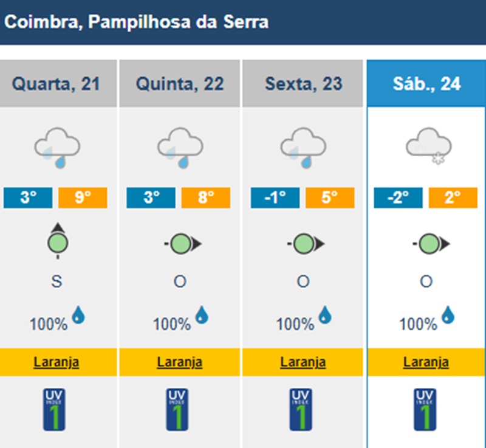Open the Laranja warning link under Quarta
The width and height of the screenshot is (486, 448).
point(56,362)
